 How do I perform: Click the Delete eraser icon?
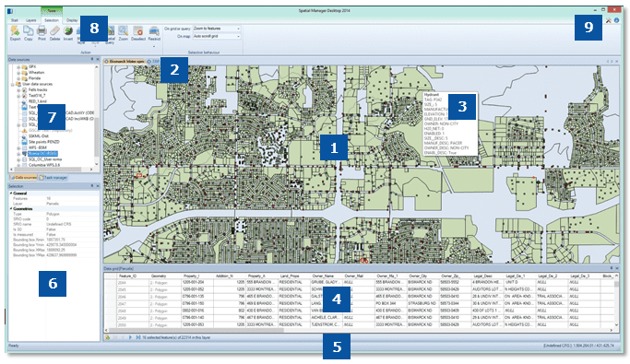coord(54,30)
